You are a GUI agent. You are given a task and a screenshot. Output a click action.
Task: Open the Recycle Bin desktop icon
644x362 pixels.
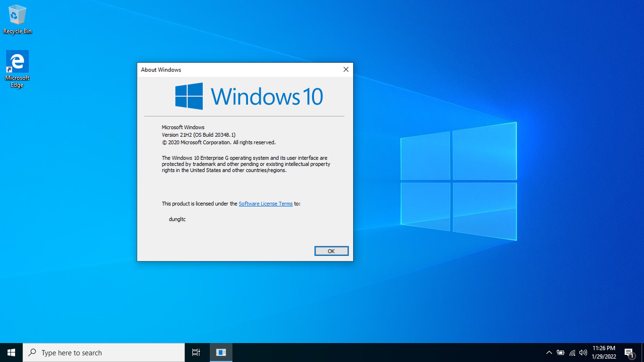pos(17,20)
